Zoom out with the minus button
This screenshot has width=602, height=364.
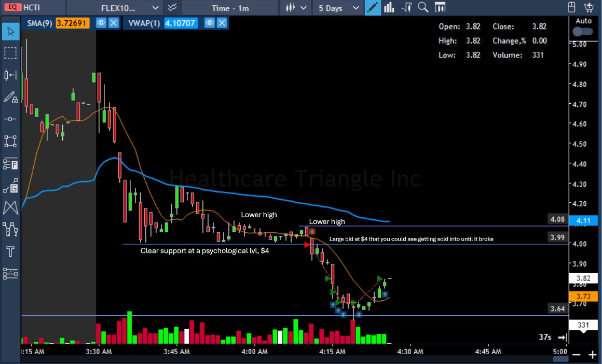pos(576,355)
